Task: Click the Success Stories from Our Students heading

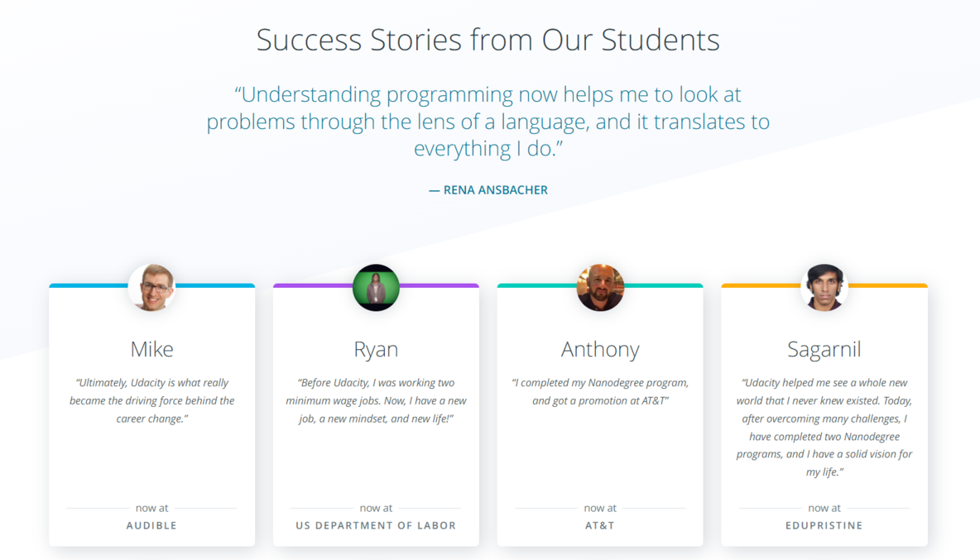Action: (488, 40)
